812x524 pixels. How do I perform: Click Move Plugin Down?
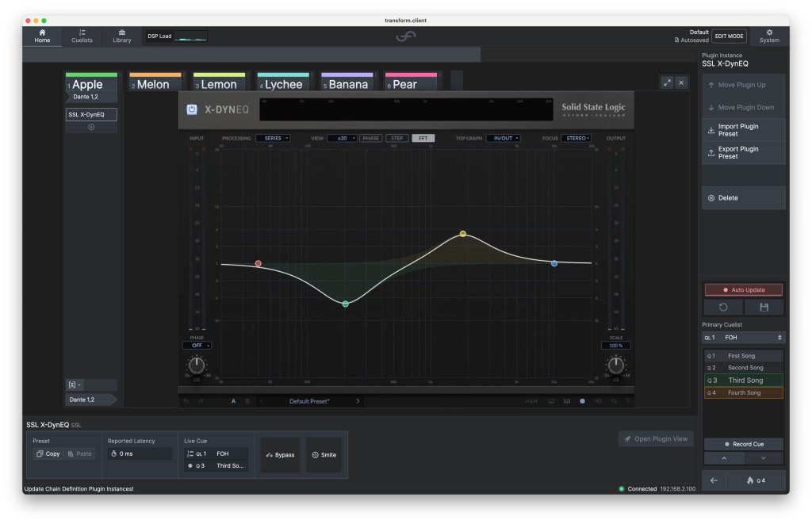tap(743, 108)
